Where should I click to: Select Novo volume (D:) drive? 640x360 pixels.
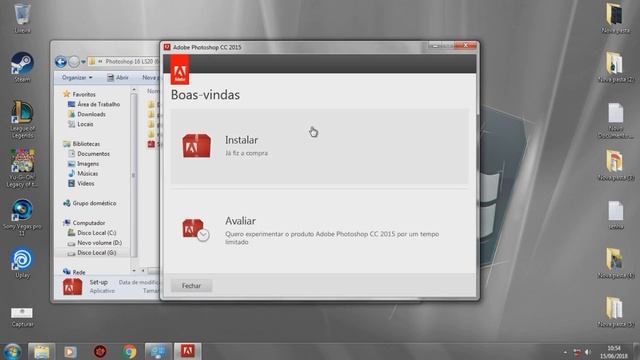point(95,243)
